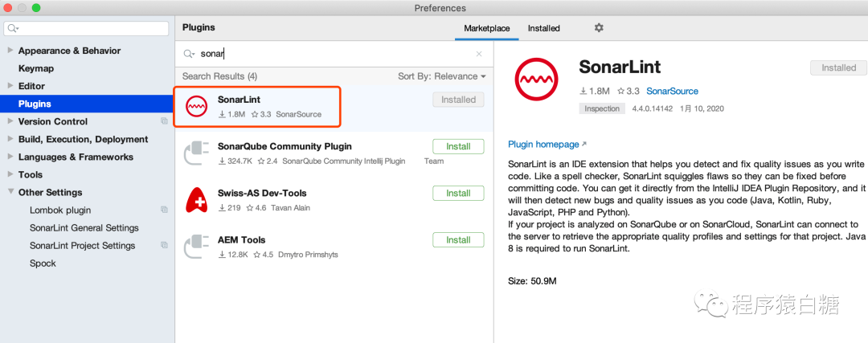Open Sort By Relevance dropdown
Viewport: 868px width, 343px height.
click(x=442, y=76)
